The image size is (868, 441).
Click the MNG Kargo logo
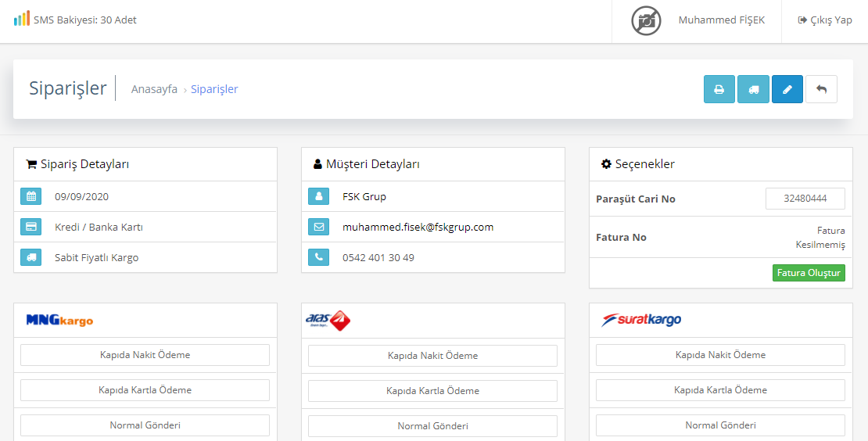tap(59, 320)
